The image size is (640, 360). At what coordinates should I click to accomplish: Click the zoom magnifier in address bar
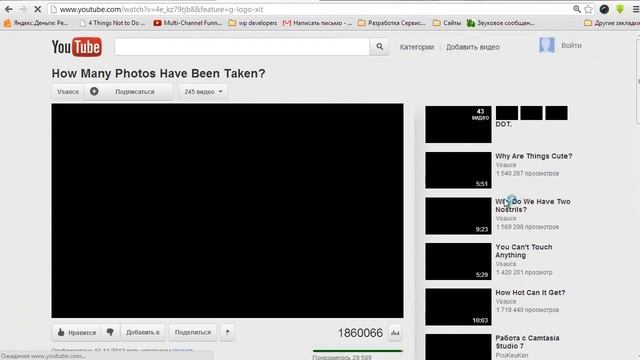[x=577, y=9]
